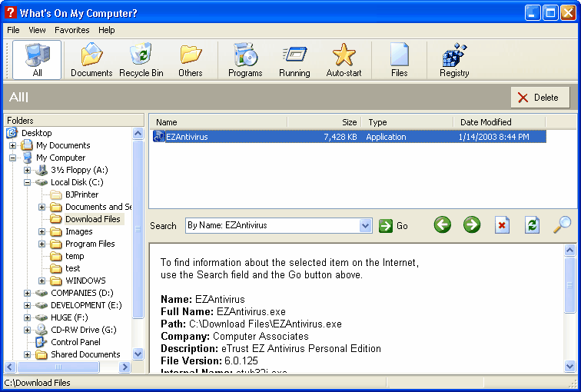Select the temp folder
The image size is (581, 392).
75,256
